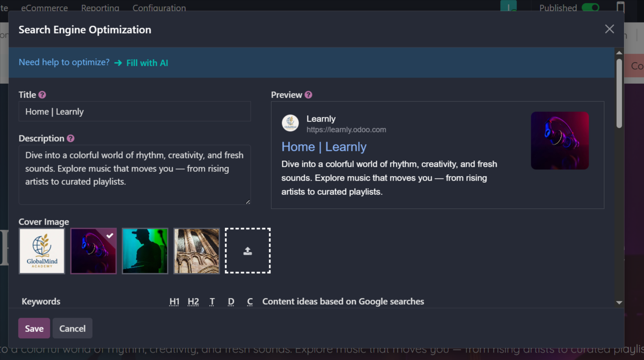Toggle the Published switch
The width and height of the screenshot is (644, 360).
[591, 8]
